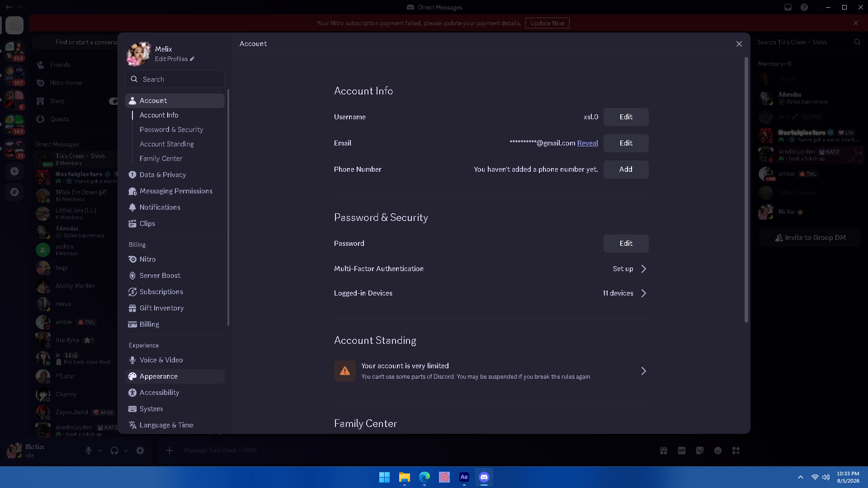Open the gift icon in message bar
Screen dimensions: 868x488
(664, 450)
